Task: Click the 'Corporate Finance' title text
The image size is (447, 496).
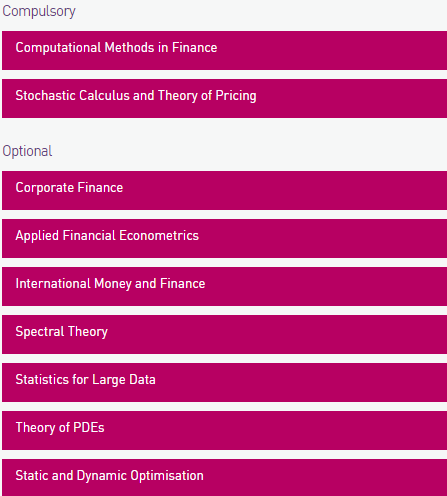Action: click(69, 188)
